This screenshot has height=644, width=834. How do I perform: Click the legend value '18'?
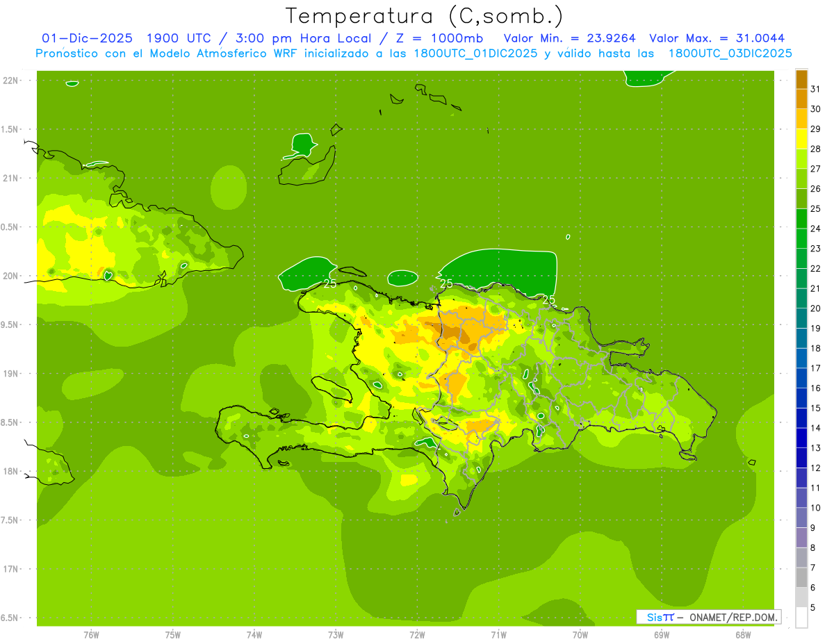coord(815,348)
